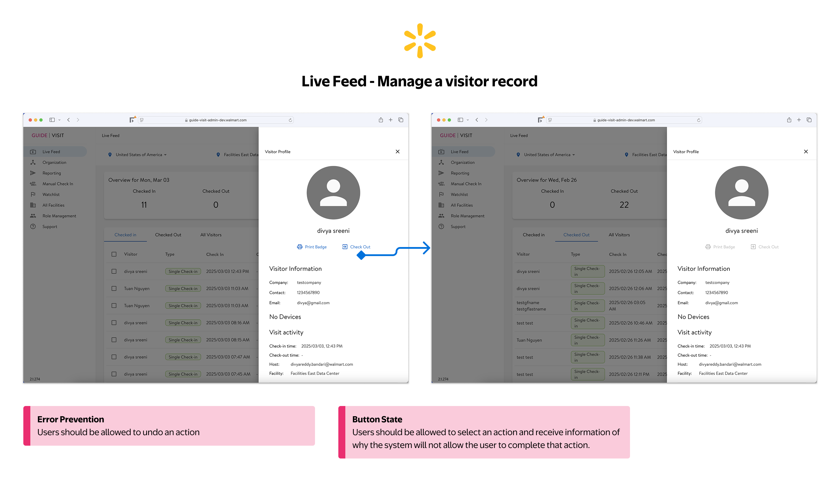Expand United States of America dropdown, left window

tap(137, 155)
